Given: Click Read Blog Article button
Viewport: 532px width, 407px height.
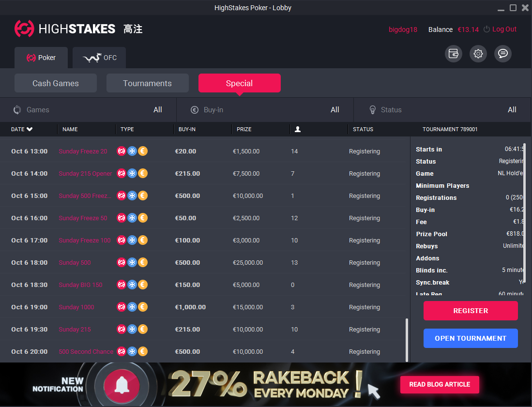Looking at the screenshot, I should pos(440,384).
